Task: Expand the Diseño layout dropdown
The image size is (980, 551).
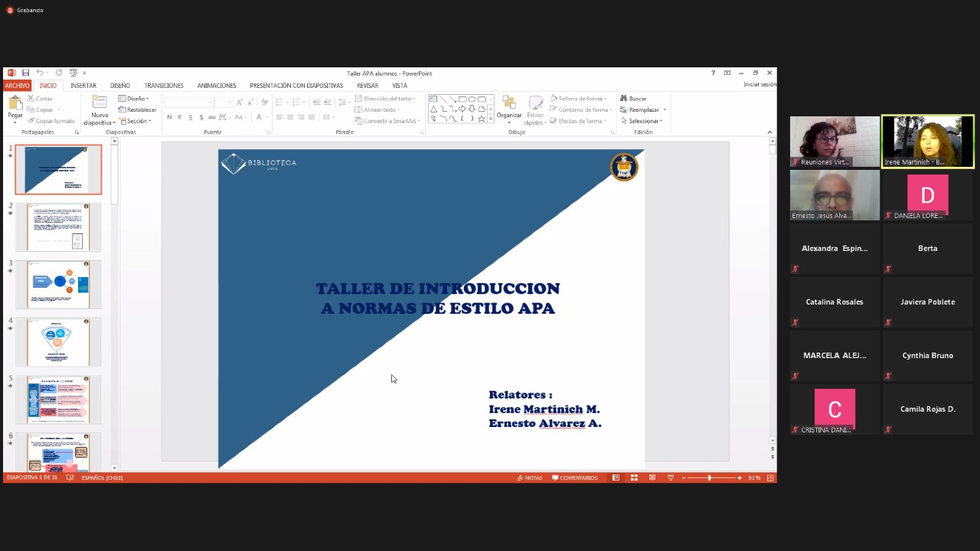Action: pyautogui.click(x=134, y=99)
